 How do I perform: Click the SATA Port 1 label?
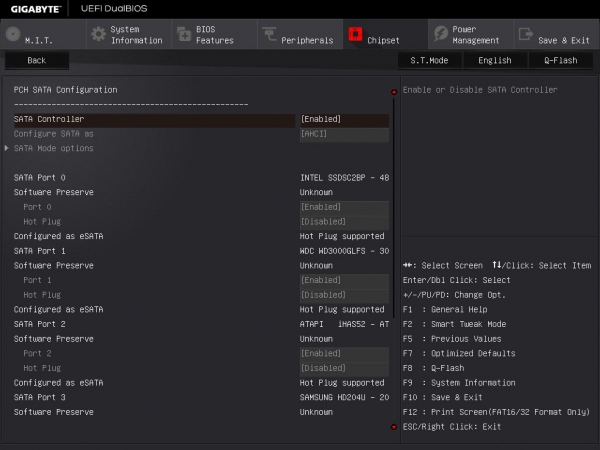pyautogui.click(x=39, y=251)
